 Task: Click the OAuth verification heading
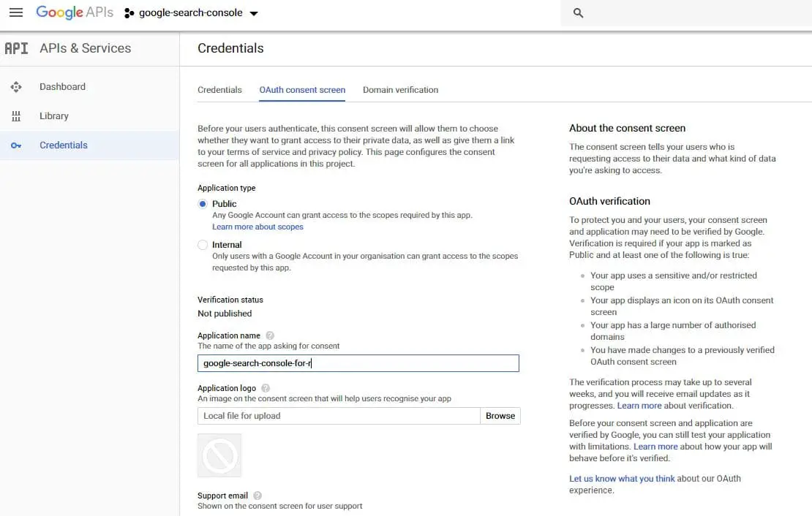point(609,201)
